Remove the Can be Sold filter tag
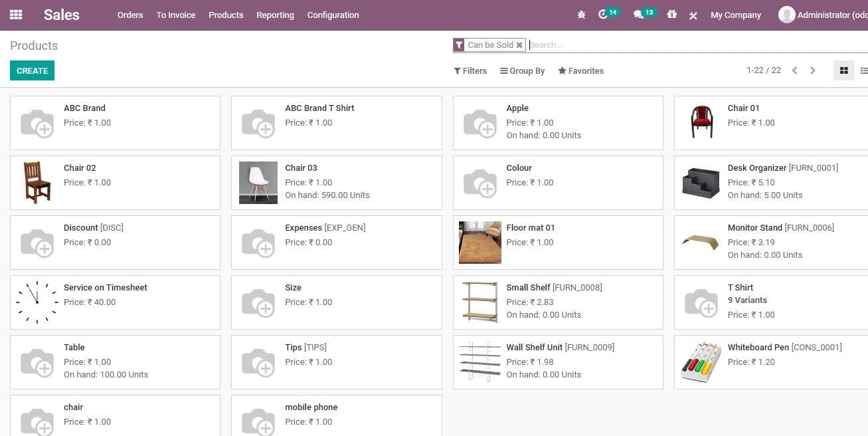 [520, 45]
